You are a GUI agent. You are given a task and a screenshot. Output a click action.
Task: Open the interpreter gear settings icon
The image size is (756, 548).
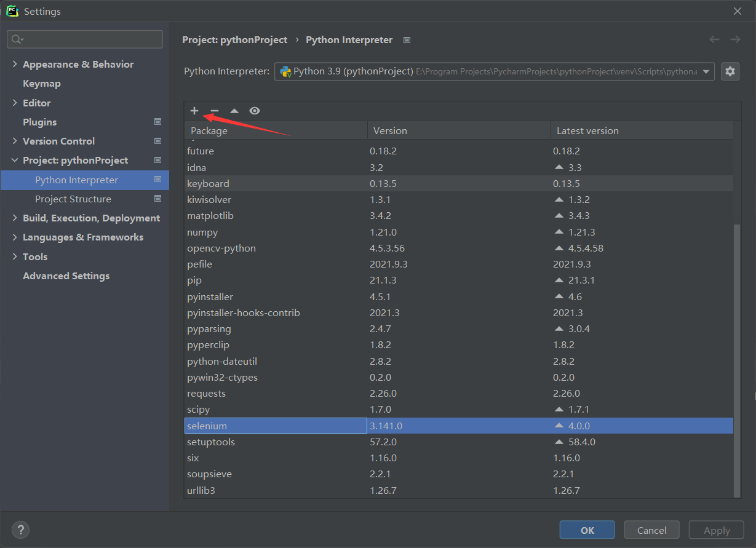pyautogui.click(x=730, y=71)
